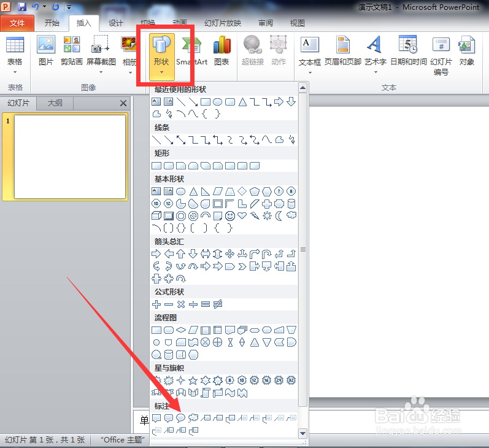Open the customize quick access toolbar dropdown
This screenshot has height=448, width=489.
[x=69, y=7]
